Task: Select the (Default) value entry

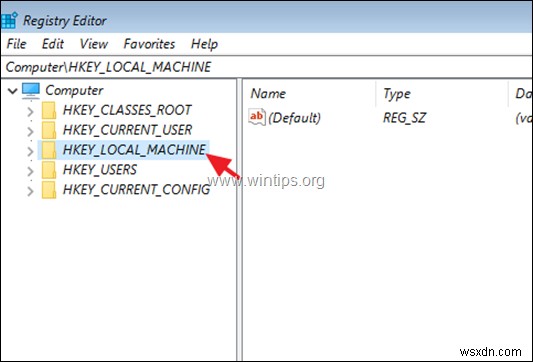Action: click(294, 118)
